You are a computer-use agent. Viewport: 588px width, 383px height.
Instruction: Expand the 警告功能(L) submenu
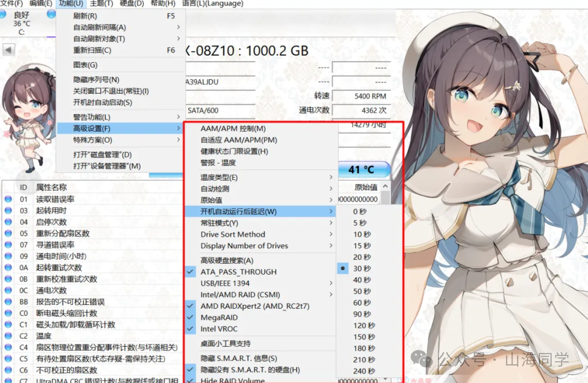coord(120,117)
